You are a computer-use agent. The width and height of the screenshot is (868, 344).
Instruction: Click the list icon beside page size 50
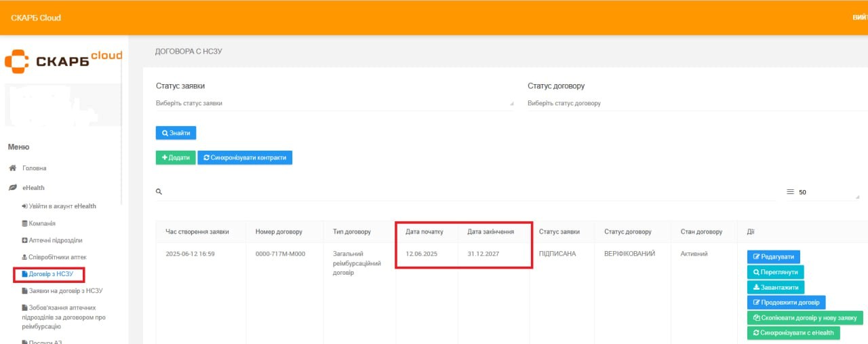point(790,192)
